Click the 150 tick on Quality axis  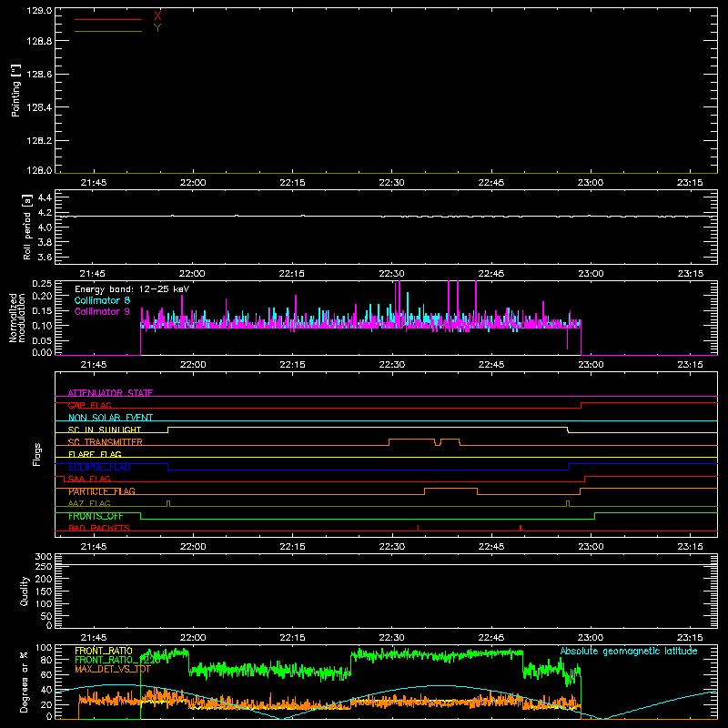pyautogui.click(x=44, y=591)
